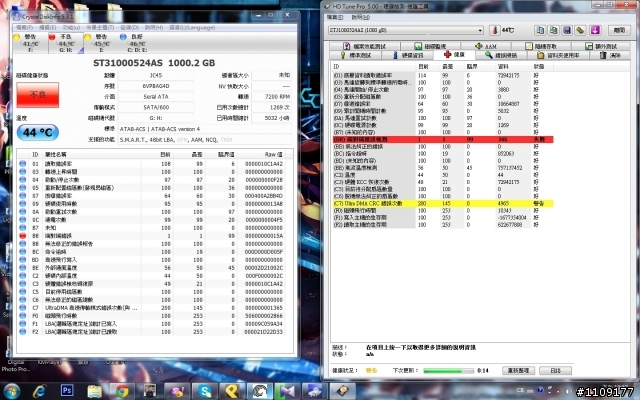The width and height of the screenshot is (640, 400).
Task: Open Photoshop from the taskbar
Action: 67,391
